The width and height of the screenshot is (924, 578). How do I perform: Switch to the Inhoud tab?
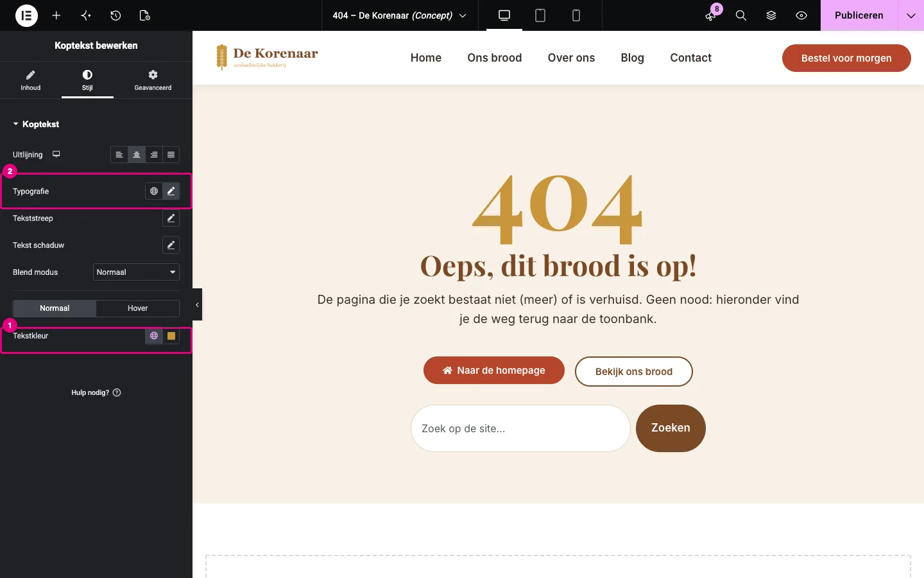point(31,80)
